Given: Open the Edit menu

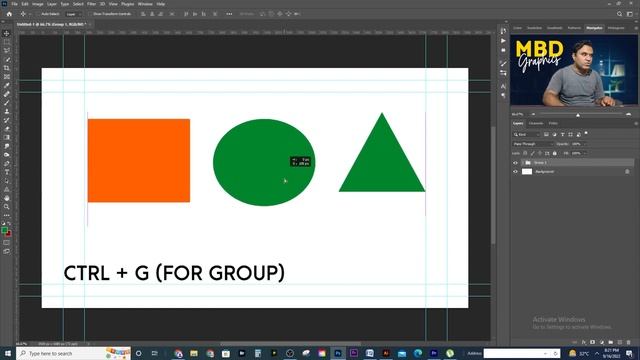Looking at the screenshot, I should [x=25, y=4].
